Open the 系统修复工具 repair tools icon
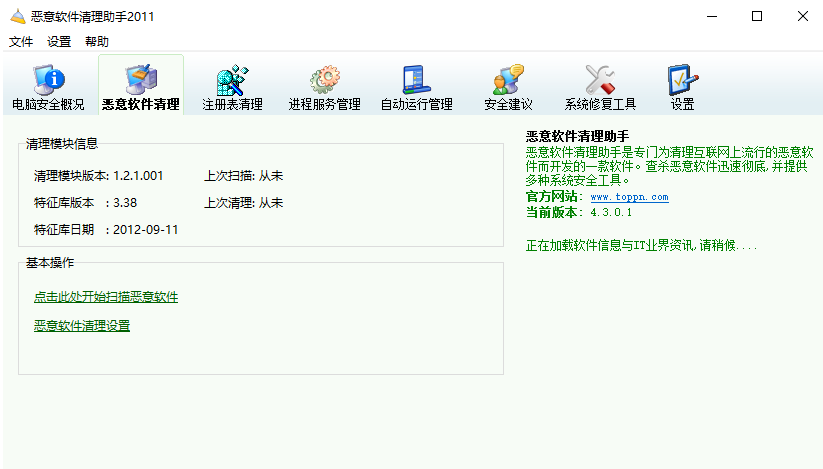823x469 pixels. (600, 80)
